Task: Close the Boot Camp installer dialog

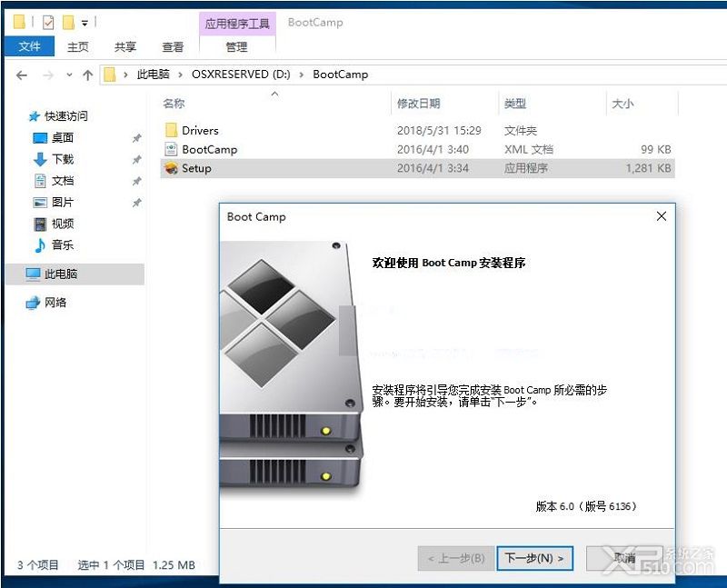Action: [x=662, y=216]
